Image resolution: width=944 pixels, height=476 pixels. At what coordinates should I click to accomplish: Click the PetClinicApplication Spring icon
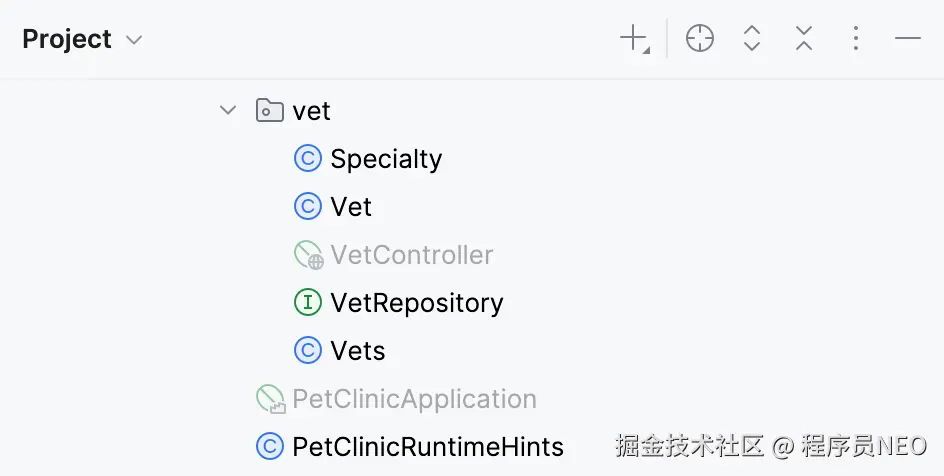(x=270, y=400)
